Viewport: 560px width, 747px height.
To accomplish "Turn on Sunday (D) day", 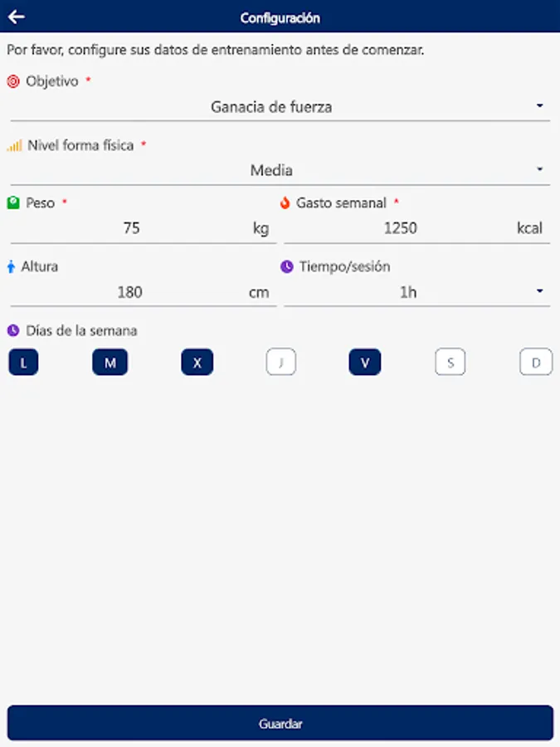I will pyautogui.click(x=536, y=363).
